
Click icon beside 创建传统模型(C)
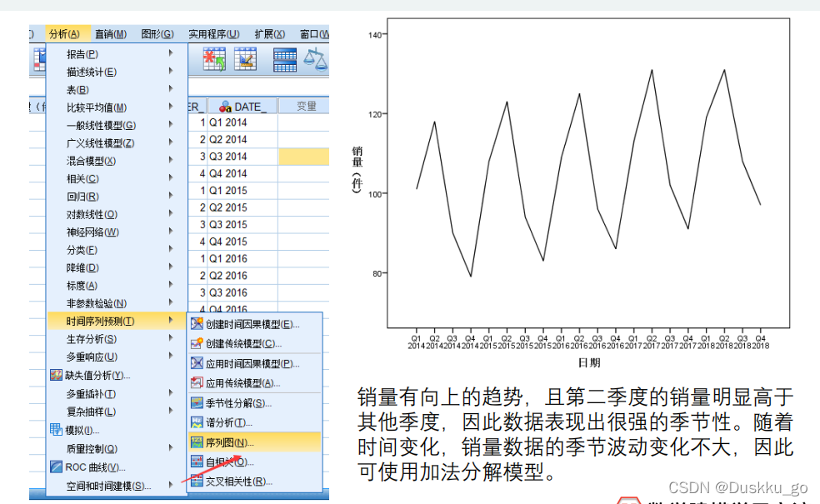[x=197, y=343]
